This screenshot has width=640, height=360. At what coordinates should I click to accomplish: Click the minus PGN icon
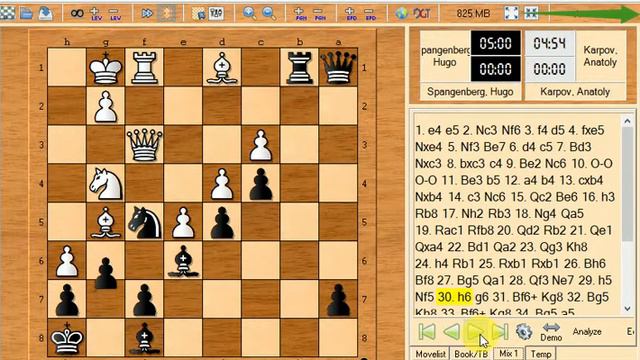point(320,13)
